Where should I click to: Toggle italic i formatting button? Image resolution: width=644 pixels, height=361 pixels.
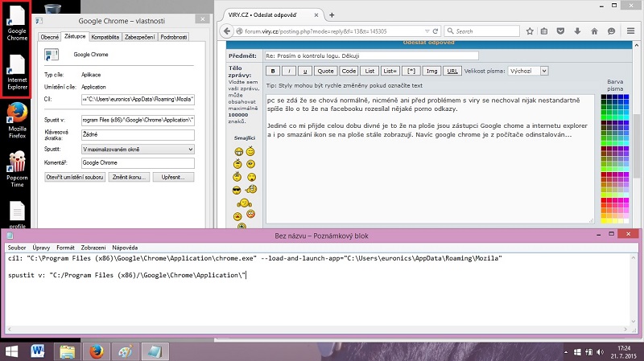pos(290,71)
